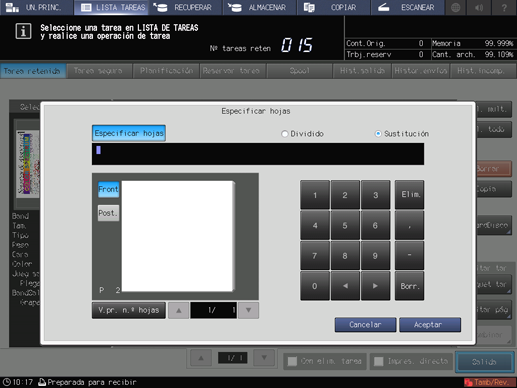Viewport: 517px width, 388px height.
Task: Click the globe network icon
Action: pos(456,7)
